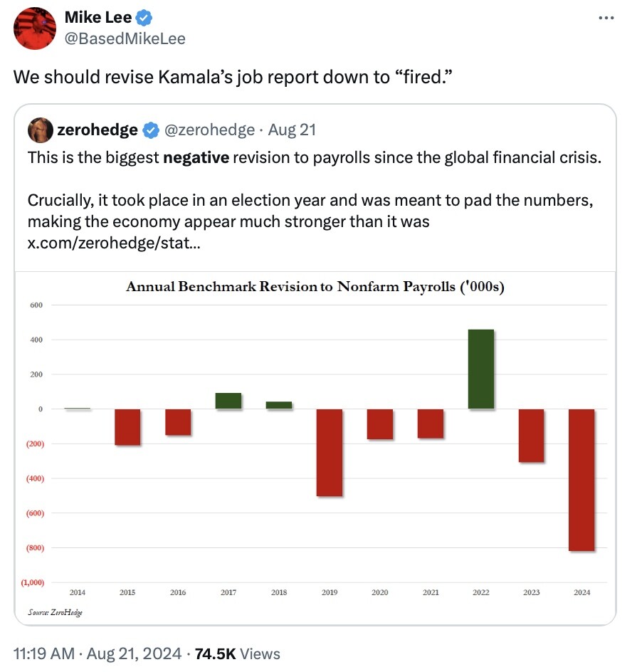The width and height of the screenshot is (632, 672).
Task: Open the 11:19 AM · Aug 21, 2024 timestamp
Action: tap(98, 653)
